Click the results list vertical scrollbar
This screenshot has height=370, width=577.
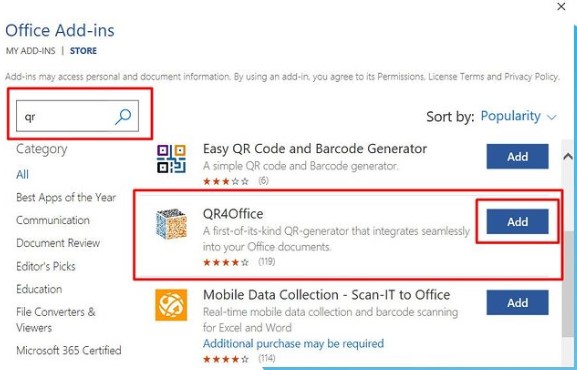tap(568, 283)
